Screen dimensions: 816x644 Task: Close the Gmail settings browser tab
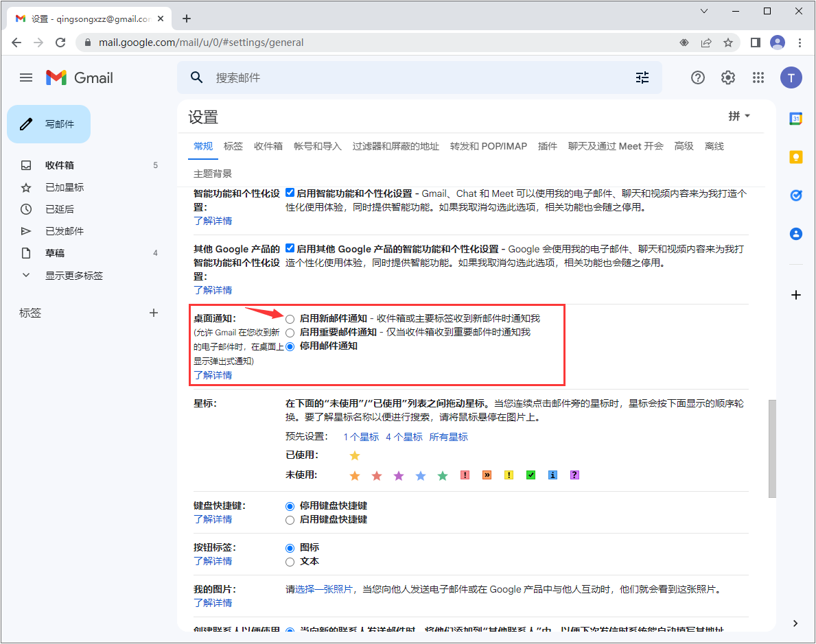tap(161, 19)
